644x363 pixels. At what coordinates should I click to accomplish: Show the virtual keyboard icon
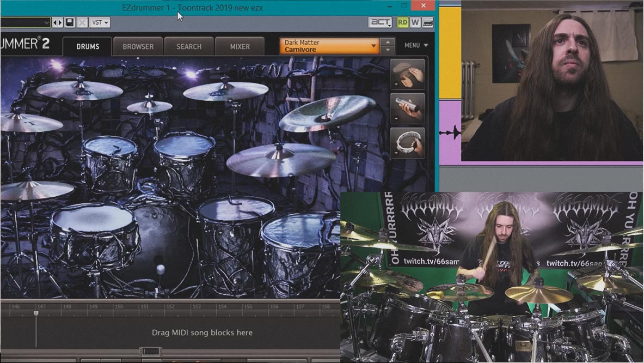427,22
